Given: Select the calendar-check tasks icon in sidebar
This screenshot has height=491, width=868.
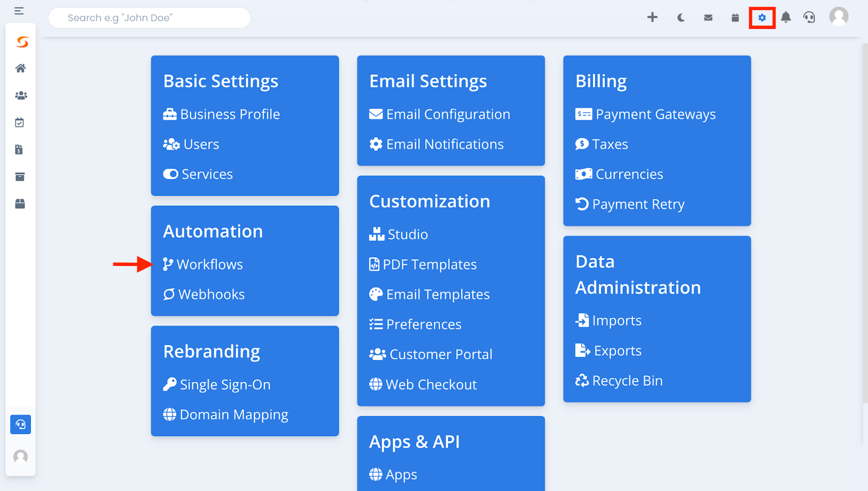Looking at the screenshot, I should pos(21,123).
